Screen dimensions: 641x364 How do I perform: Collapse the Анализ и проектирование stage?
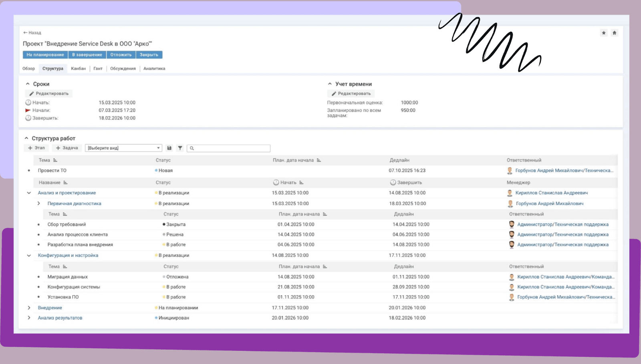(x=29, y=193)
